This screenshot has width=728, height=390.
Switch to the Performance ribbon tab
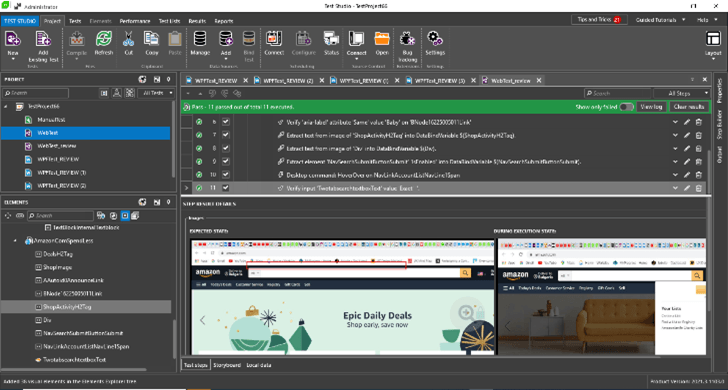(135, 21)
